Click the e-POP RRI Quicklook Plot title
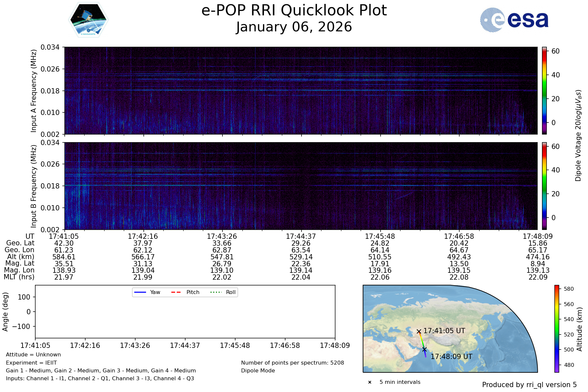The height and width of the screenshot is (392, 588). [x=294, y=10]
